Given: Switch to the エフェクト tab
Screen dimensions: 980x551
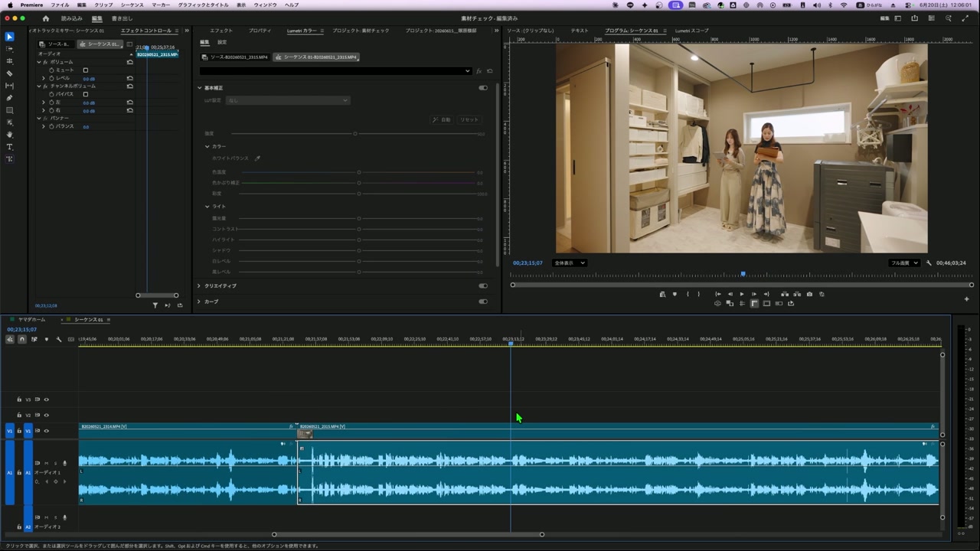Looking at the screenshot, I should (221, 31).
